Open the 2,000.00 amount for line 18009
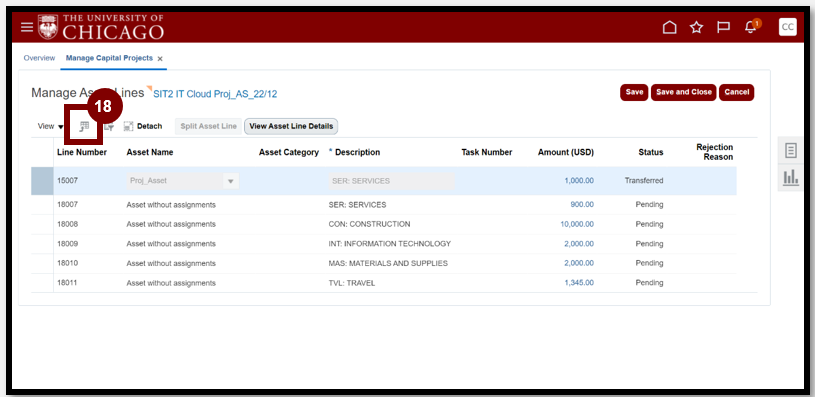Image resolution: width=815 pixels, height=397 pixels. coord(579,244)
